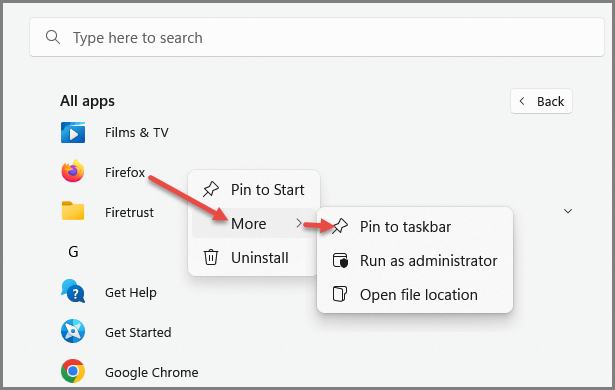Image resolution: width=615 pixels, height=390 pixels.
Task: Open the Firetrust folder icon
Action: [73, 211]
